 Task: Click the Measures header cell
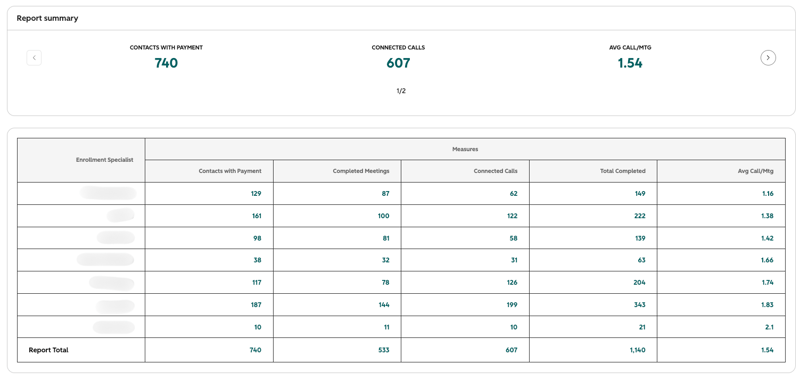[465, 149]
